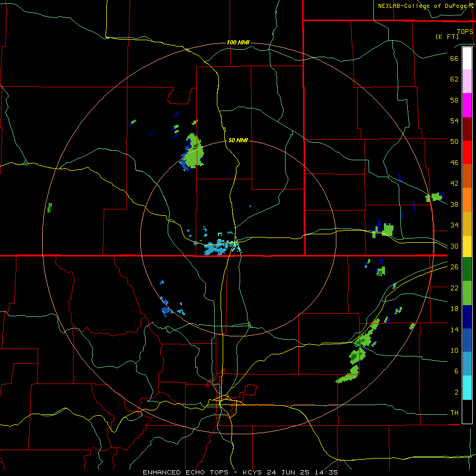The width and height of the screenshot is (476, 476).
Task: Click the "54" legend value
Action: pyautogui.click(x=454, y=121)
